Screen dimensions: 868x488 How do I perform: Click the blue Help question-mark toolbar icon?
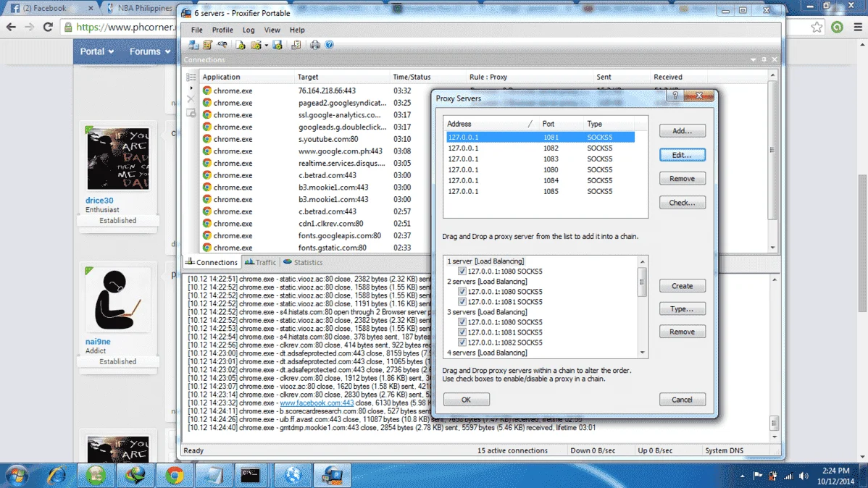[330, 45]
